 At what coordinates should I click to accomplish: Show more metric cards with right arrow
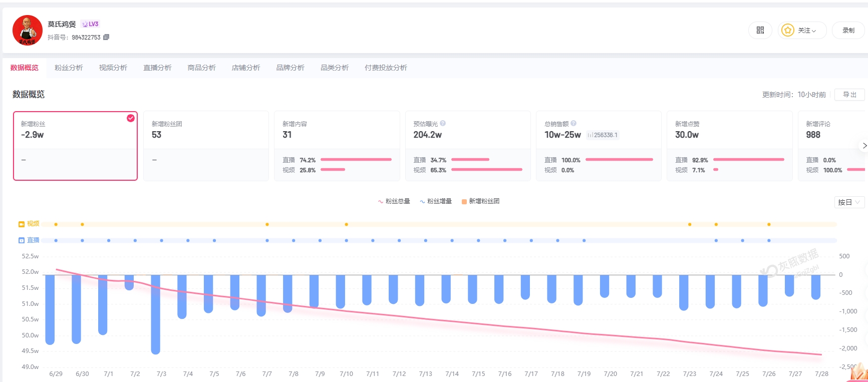[x=864, y=146]
